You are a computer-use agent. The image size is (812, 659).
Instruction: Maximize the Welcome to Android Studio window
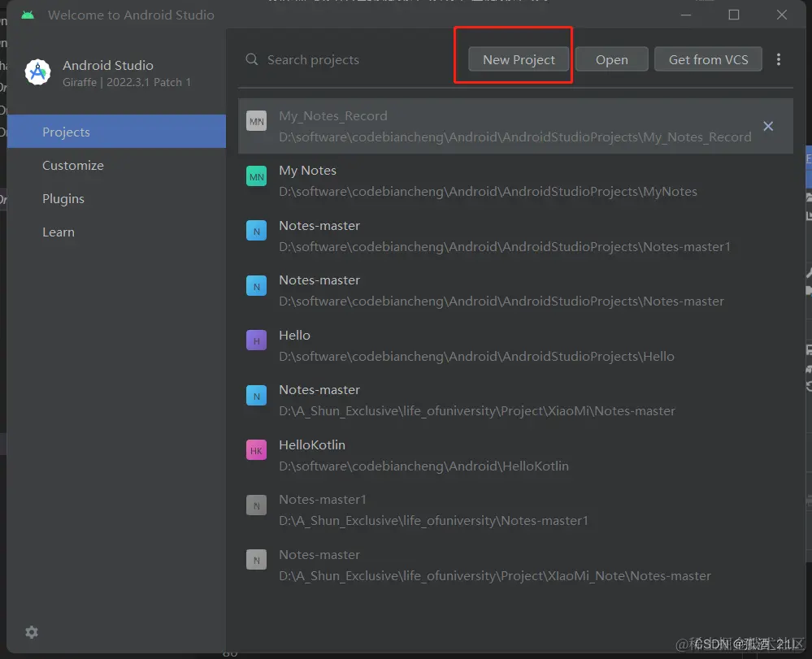pyautogui.click(x=734, y=15)
